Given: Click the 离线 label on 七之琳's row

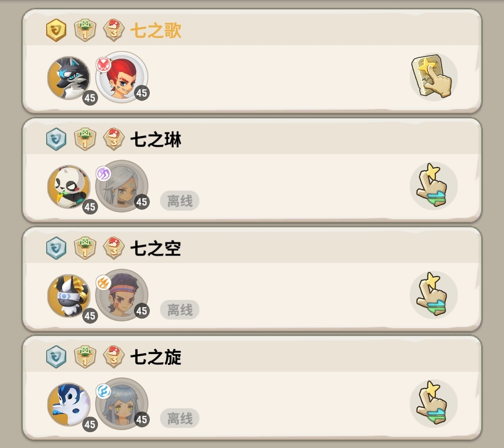Looking at the screenshot, I should 180,201.
